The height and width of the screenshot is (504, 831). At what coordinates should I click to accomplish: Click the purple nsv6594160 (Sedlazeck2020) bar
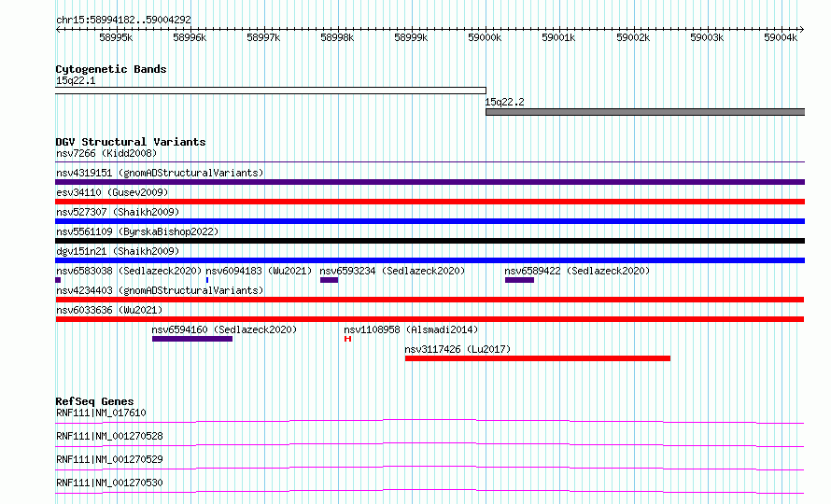click(x=192, y=339)
